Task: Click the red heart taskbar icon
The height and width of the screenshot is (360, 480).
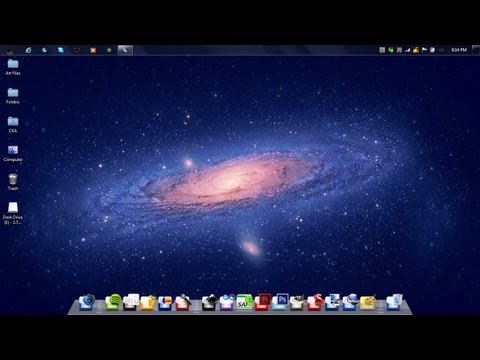Action: tap(77, 50)
